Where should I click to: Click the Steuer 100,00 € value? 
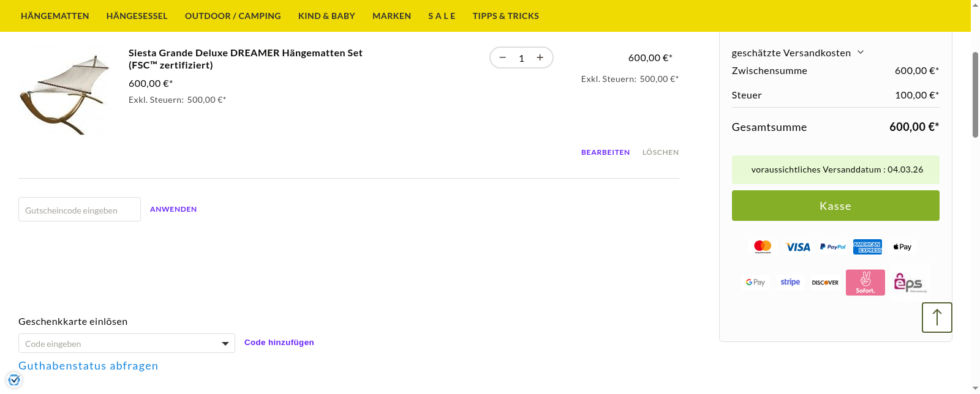point(917,95)
